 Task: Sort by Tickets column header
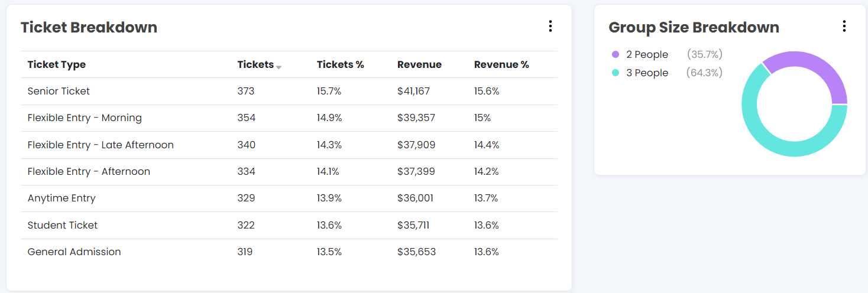(x=255, y=65)
